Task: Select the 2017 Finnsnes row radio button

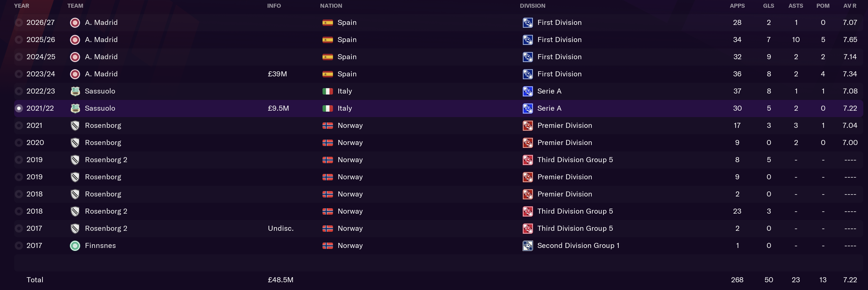Action: [x=19, y=246]
